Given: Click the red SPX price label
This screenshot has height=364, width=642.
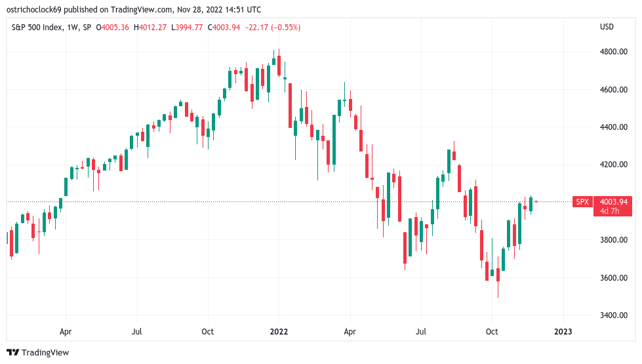Looking at the screenshot, I should (x=582, y=202).
